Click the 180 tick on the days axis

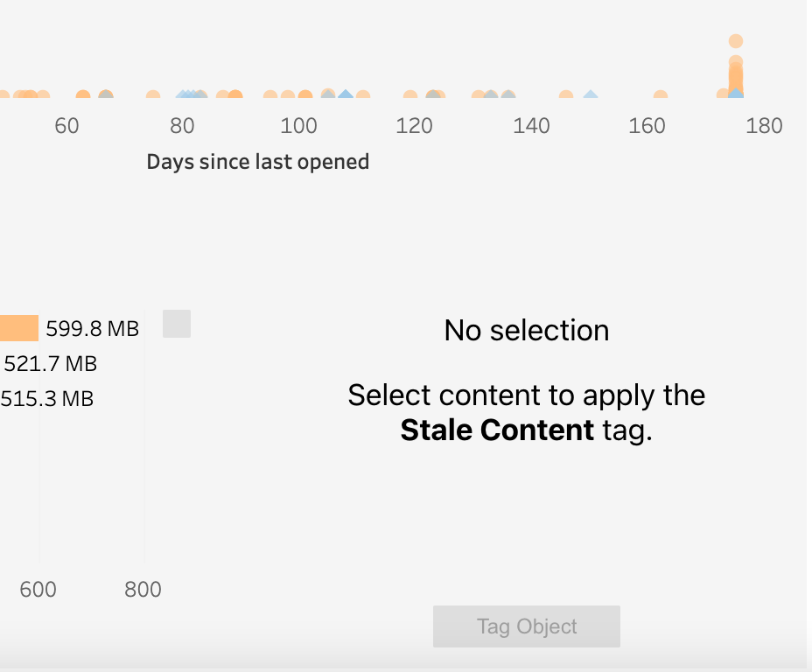pos(764,126)
